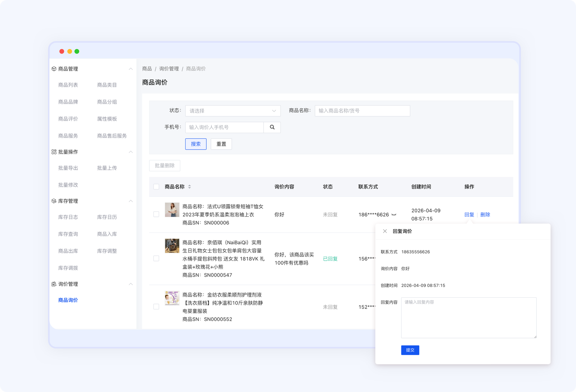Collapse the 商品管理 section chevron

click(131, 69)
